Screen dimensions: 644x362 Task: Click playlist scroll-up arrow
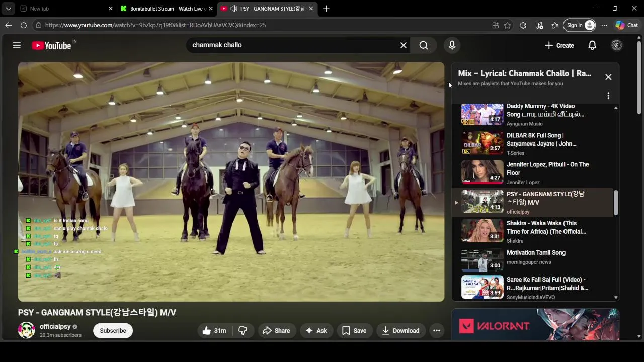point(616,108)
